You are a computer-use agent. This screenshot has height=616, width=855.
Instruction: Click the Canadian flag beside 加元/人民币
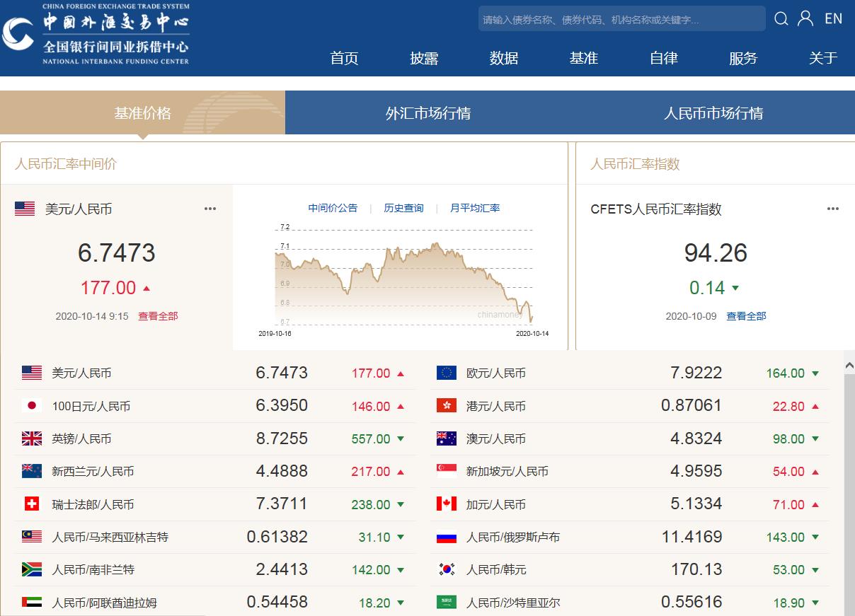pos(447,504)
